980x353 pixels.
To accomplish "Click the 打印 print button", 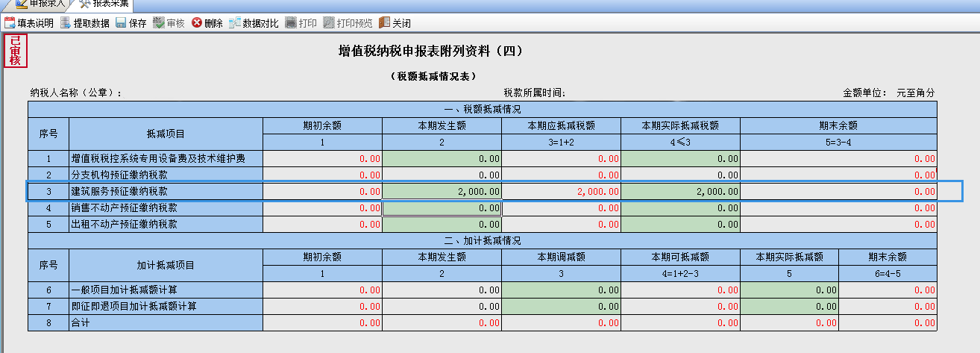I will pos(301,23).
